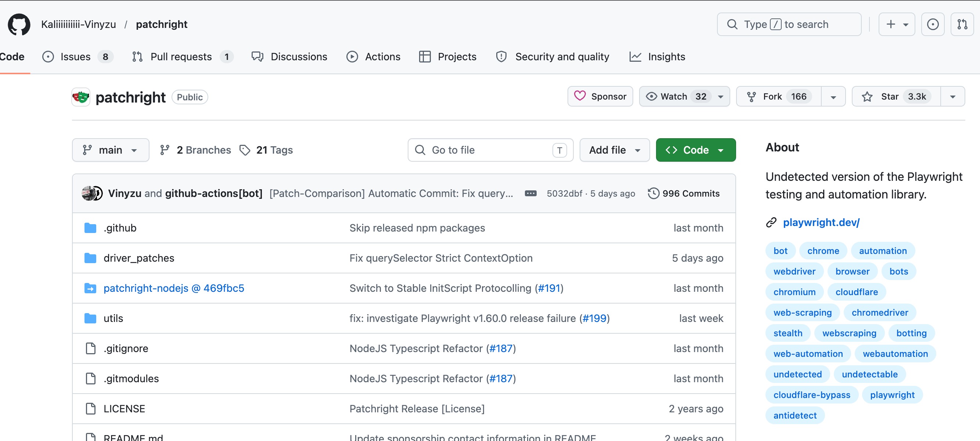The height and width of the screenshot is (441, 980).
Task: Open the .github folder icon
Action: [x=90, y=228]
